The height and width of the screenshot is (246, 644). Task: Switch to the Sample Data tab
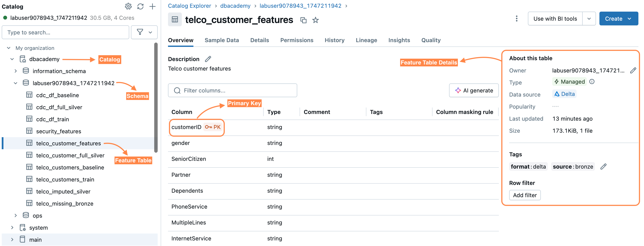[221, 40]
